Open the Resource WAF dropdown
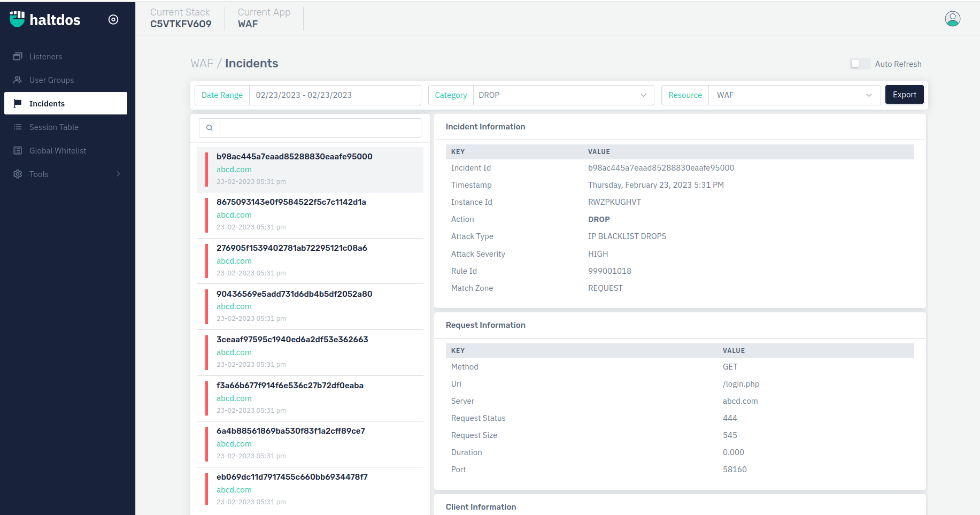The height and width of the screenshot is (515, 980). (x=794, y=95)
